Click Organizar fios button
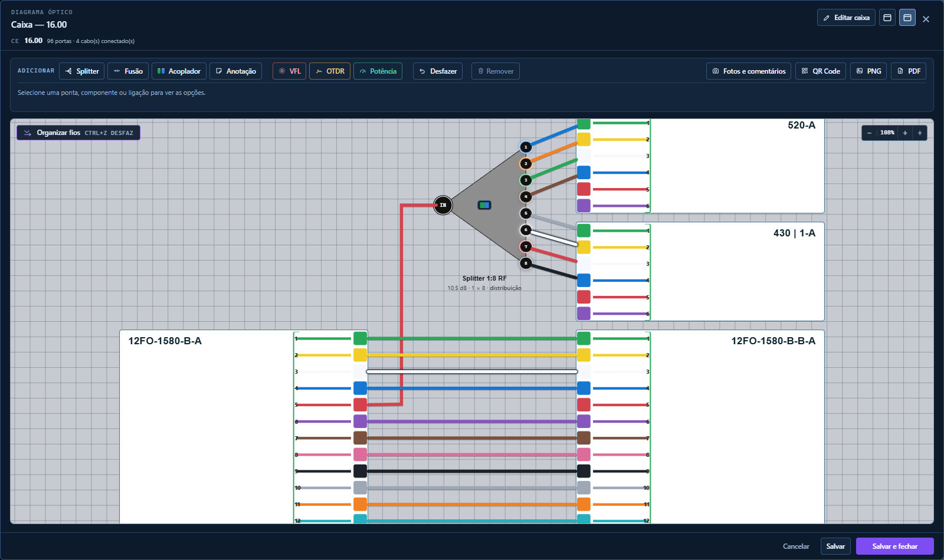Viewport: 944px width, 560px height. [78, 133]
